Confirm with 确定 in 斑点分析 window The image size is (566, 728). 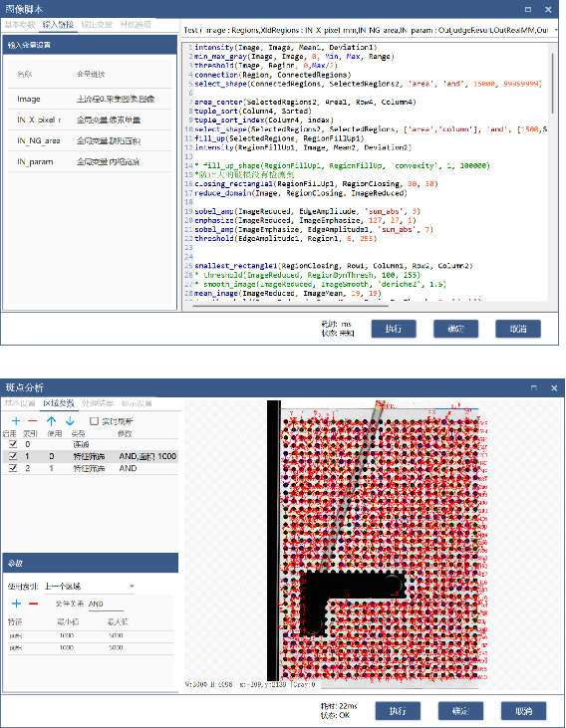pyautogui.click(x=460, y=711)
